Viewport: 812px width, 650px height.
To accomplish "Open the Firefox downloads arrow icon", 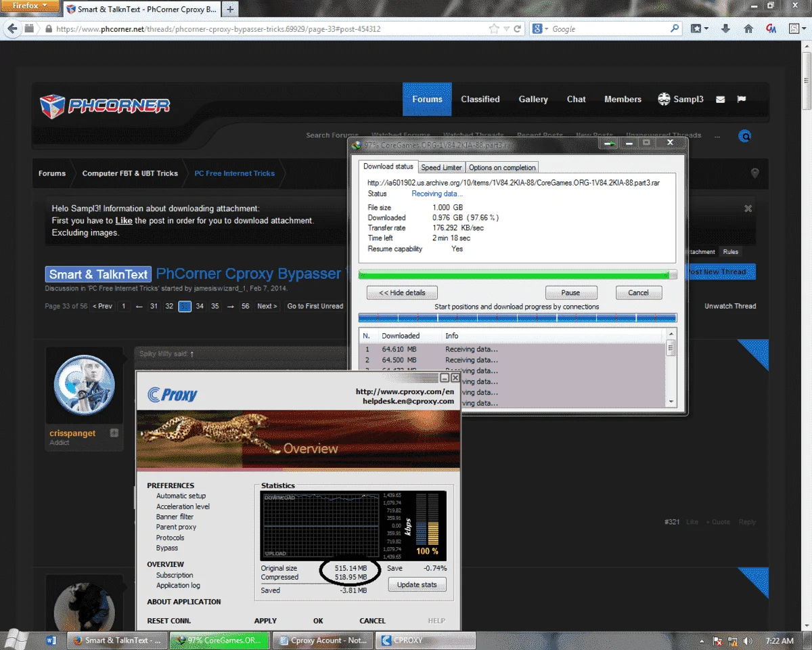I will pos(725,29).
